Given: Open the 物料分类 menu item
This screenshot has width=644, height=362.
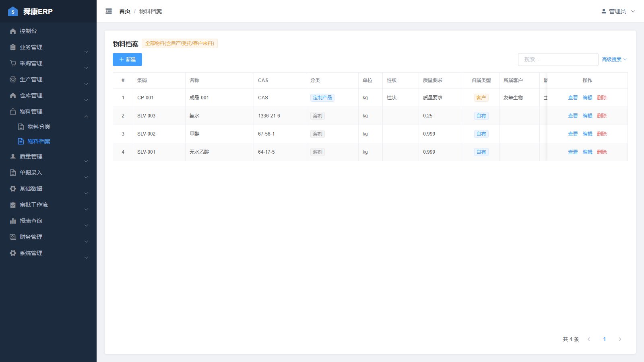Looking at the screenshot, I should [48, 127].
